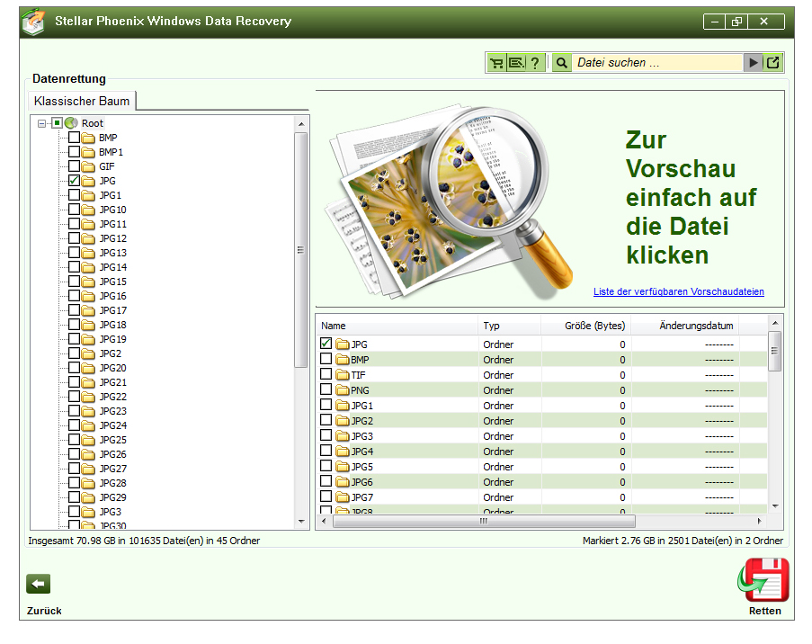Click JPG10 folder icon in tree
Viewport: 812px width, 644px height.
coord(88,210)
